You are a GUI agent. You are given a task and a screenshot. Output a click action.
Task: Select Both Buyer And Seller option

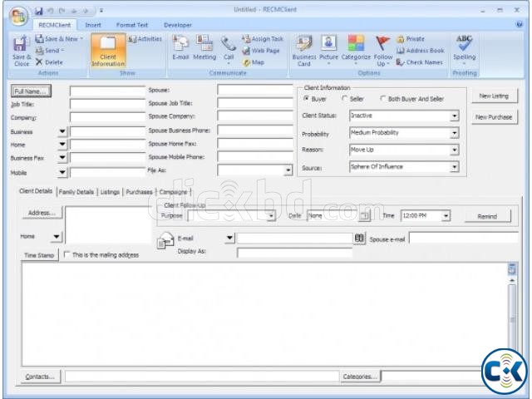coord(383,99)
